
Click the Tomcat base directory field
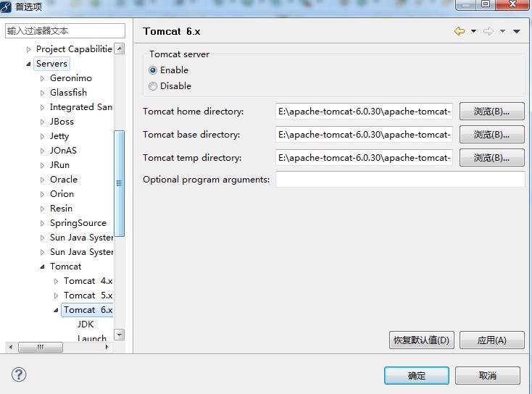[x=364, y=135]
